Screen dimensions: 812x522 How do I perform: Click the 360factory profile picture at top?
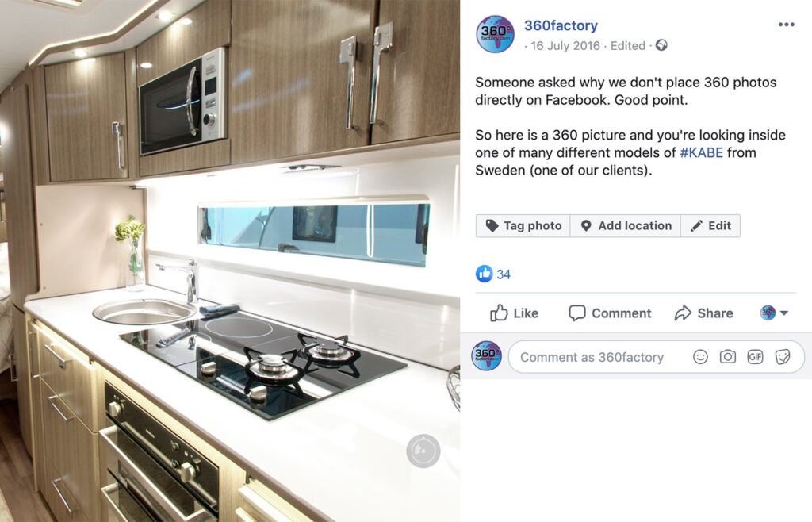click(x=495, y=34)
